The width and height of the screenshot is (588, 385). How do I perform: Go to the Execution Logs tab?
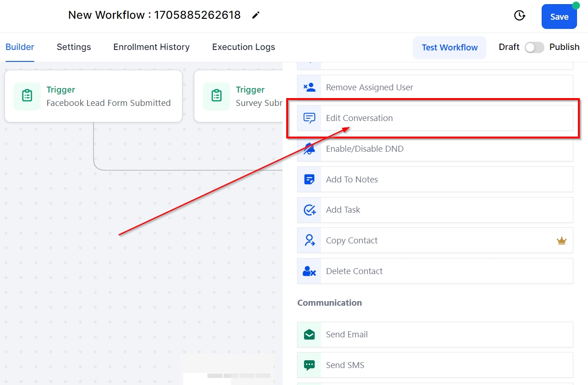coord(244,47)
